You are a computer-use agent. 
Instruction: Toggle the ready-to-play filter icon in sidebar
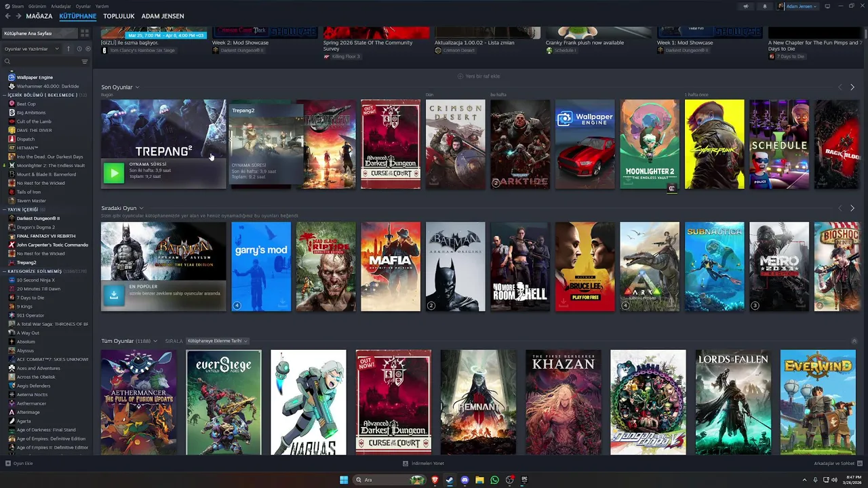click(87, 49)
